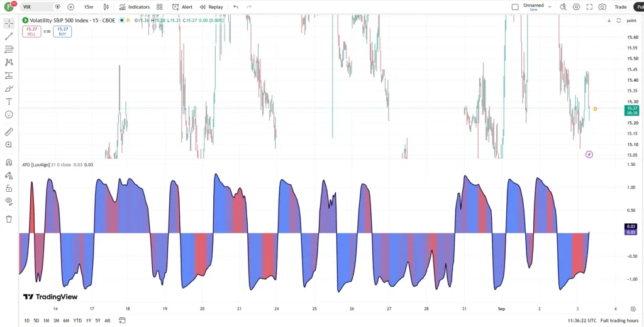Open the candle chart style menu

tap(106, 7)
